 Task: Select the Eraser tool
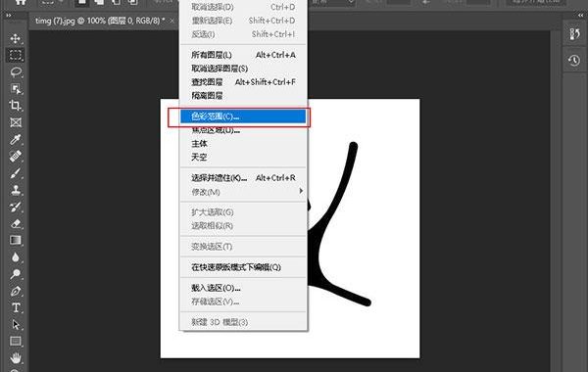(x=16, y=223)
